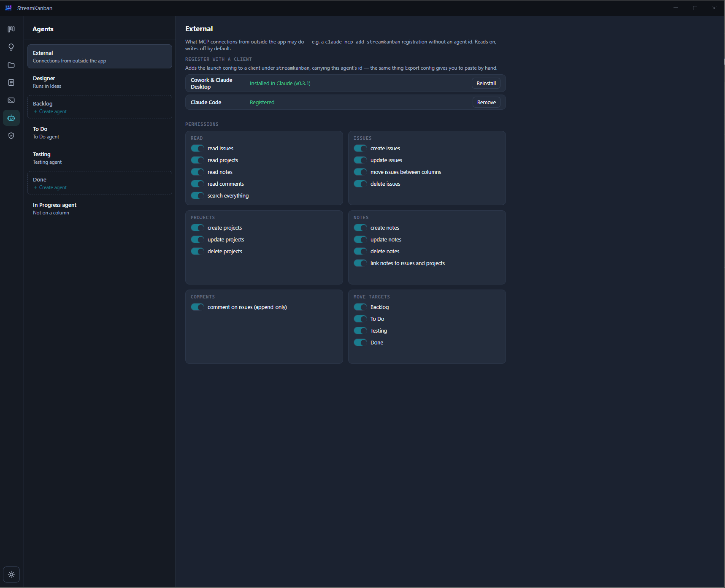
Task: Toggle link notes to issues and projects
Action: click(360, 263)
